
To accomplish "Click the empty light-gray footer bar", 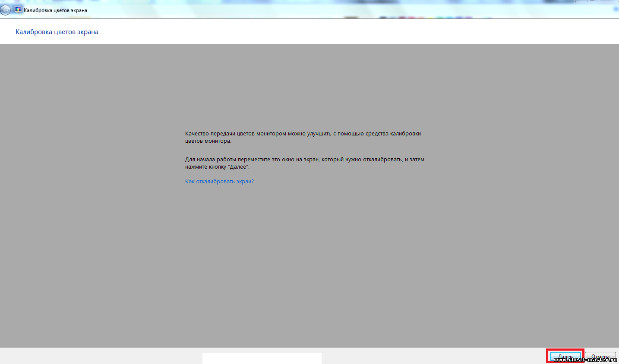I will pos(432,356).
